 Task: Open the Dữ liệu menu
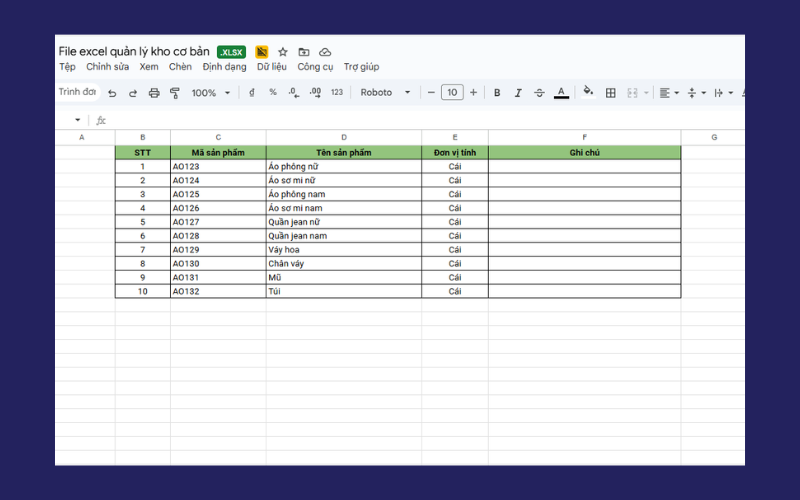271,67
